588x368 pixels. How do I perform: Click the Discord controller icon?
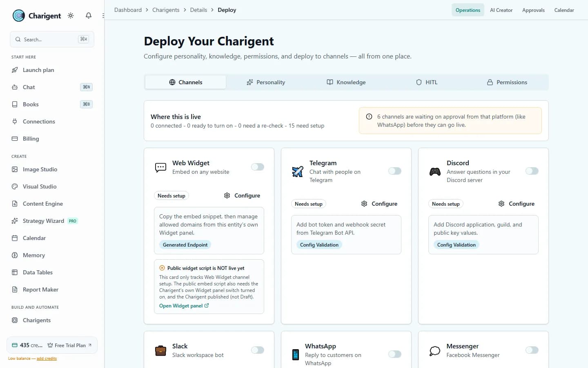coord(435,172)
